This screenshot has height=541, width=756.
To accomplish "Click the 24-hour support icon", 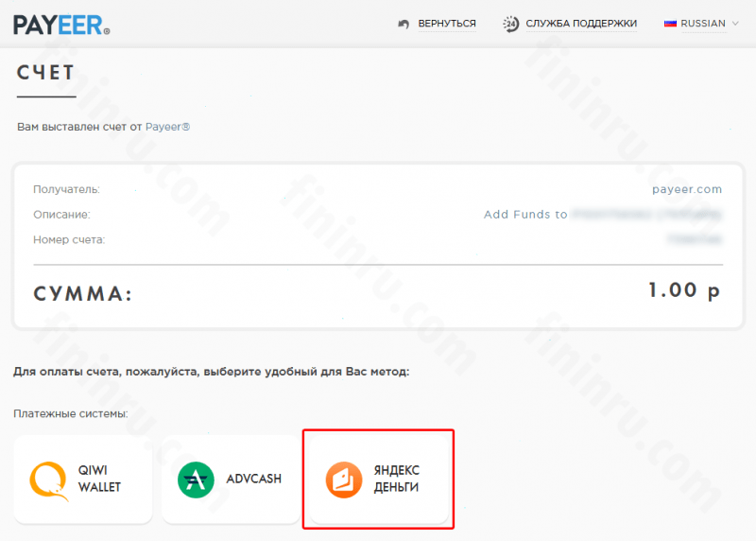I will click(510, 24).
